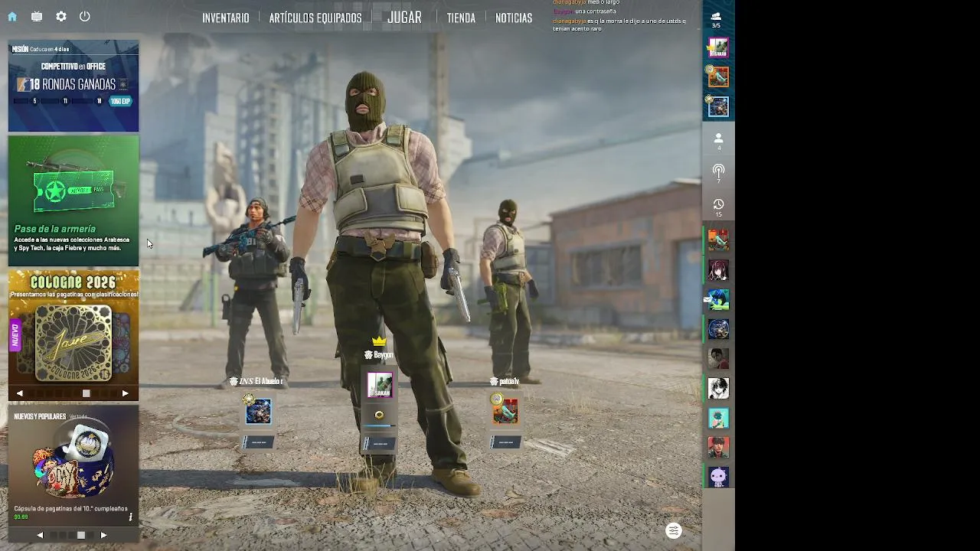Open the Noticias menu

coord(514,18)
